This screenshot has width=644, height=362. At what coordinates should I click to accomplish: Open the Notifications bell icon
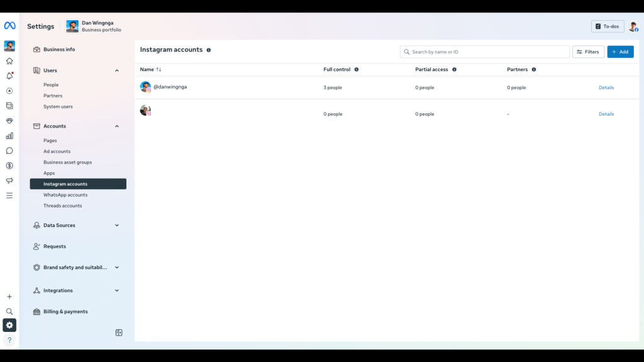tap(9, 76)
